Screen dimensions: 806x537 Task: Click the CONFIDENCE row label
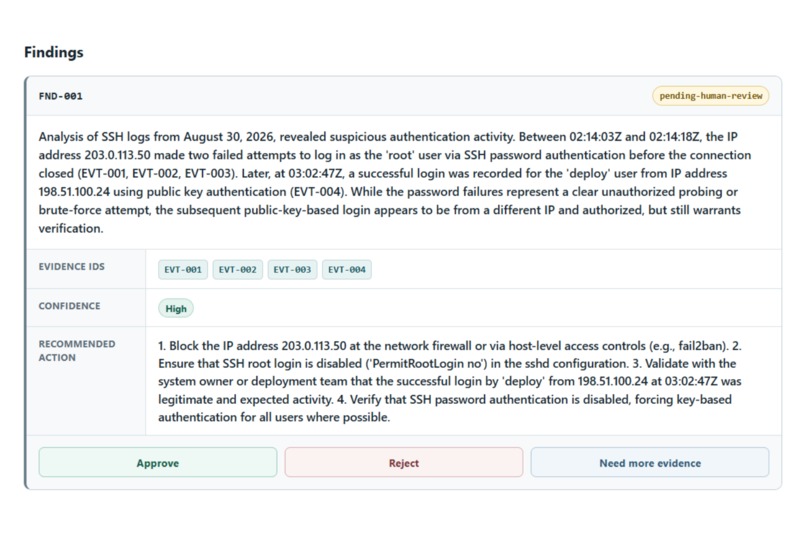pyautogui.click(x=69, y=306)
